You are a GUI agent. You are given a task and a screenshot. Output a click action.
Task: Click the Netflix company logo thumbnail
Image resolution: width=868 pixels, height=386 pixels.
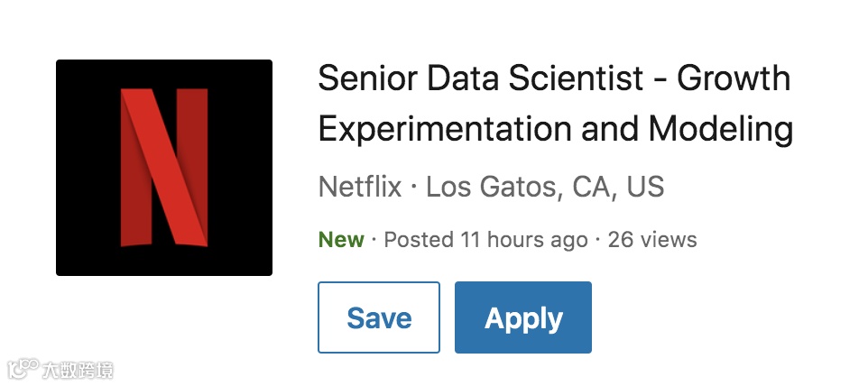pos(163,168)
